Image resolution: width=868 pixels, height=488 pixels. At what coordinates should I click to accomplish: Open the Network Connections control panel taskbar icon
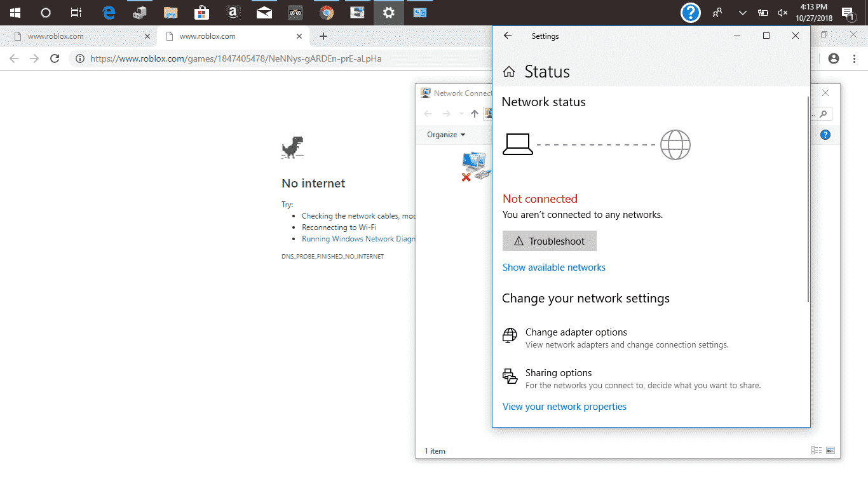point(419,12)
